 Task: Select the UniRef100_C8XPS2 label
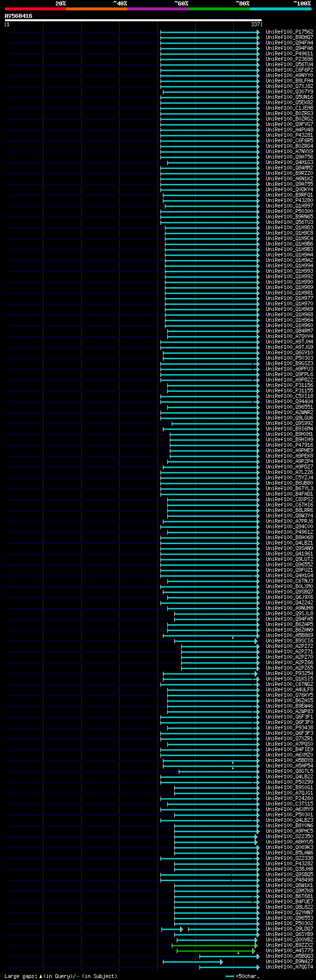(x=289, y=499)
